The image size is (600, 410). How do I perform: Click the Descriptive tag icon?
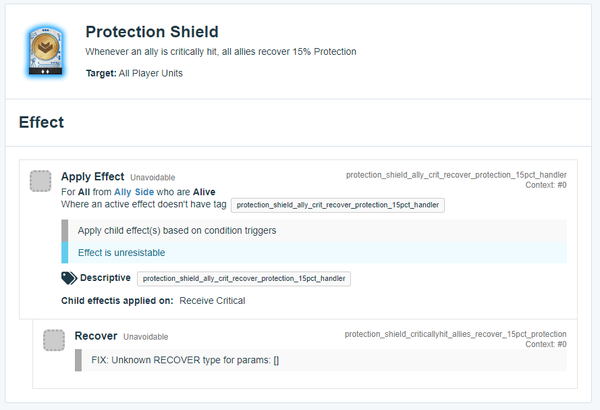coord(69,278)
